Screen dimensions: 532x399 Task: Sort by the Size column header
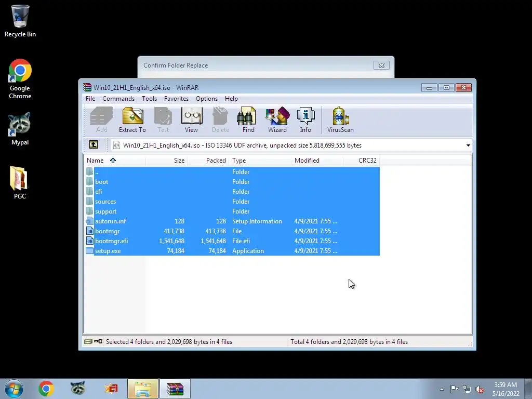[167, 161]
